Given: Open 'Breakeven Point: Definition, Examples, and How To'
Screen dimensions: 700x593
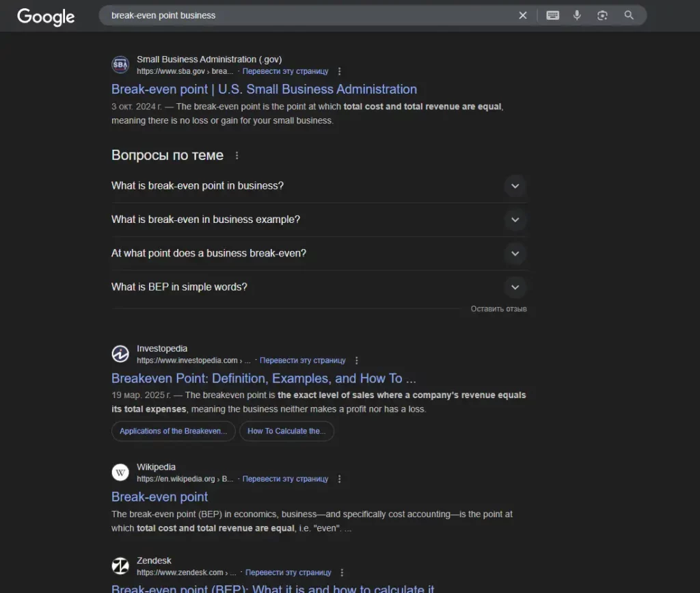Looking at the screenshot, I should point(263,379).
